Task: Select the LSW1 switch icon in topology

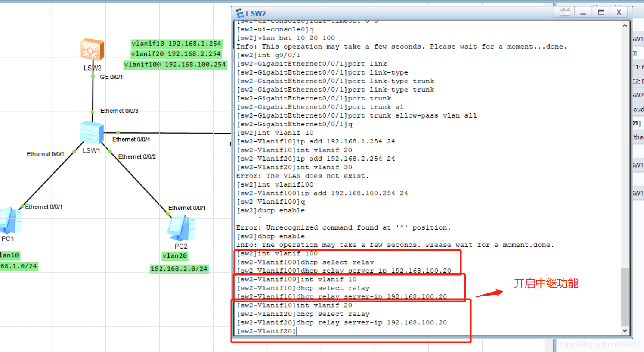Action: point(92,132)
